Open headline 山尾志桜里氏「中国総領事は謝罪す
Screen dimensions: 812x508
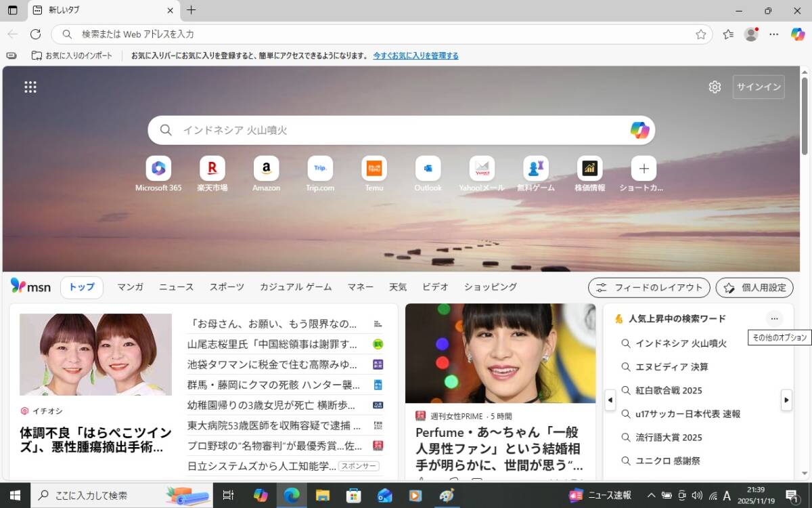(272, 344)
